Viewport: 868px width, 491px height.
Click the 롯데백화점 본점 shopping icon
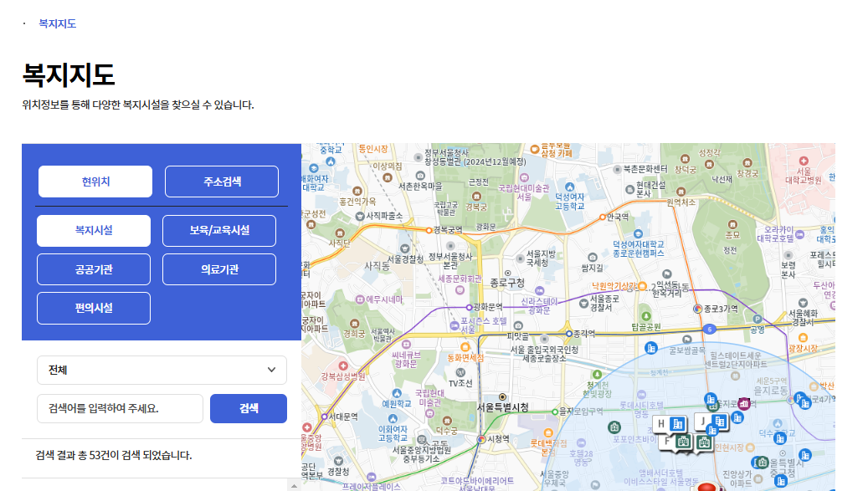click(548, 433)
